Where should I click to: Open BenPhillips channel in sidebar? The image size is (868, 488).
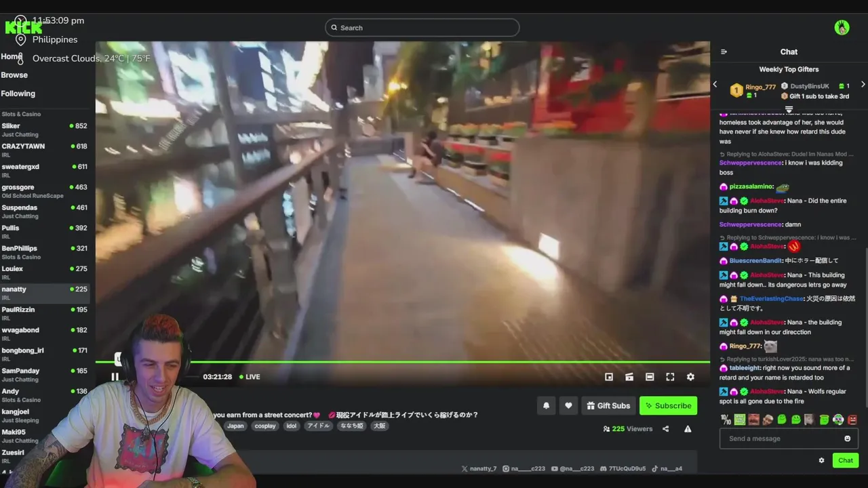[x=45, y=251]
